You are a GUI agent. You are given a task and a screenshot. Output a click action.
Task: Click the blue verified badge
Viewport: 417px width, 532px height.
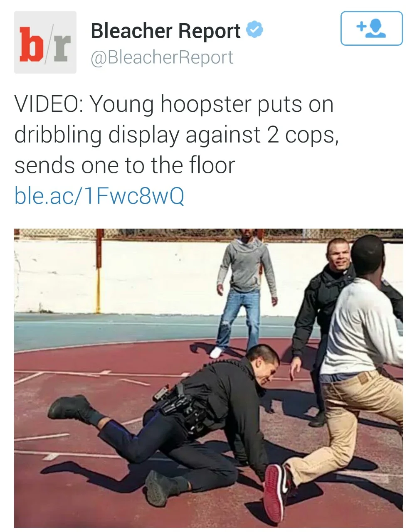(x=254, y=30)
